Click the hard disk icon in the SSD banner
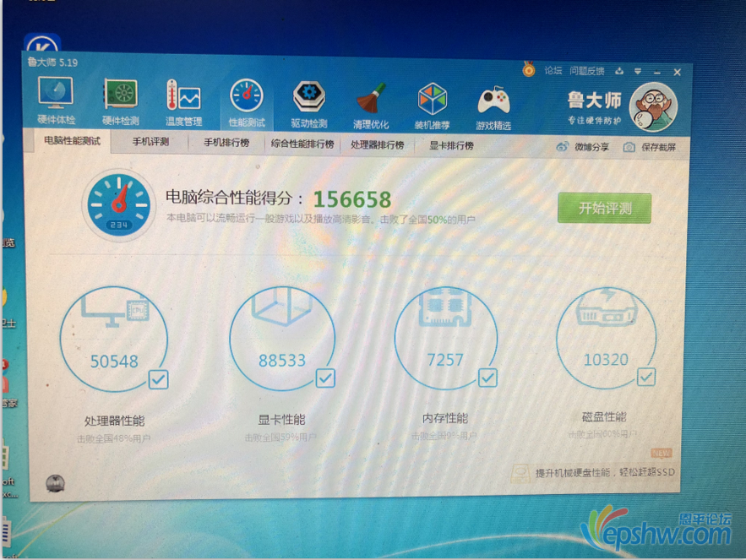Screen dimensions: 746x560 [x=520, y=473]
